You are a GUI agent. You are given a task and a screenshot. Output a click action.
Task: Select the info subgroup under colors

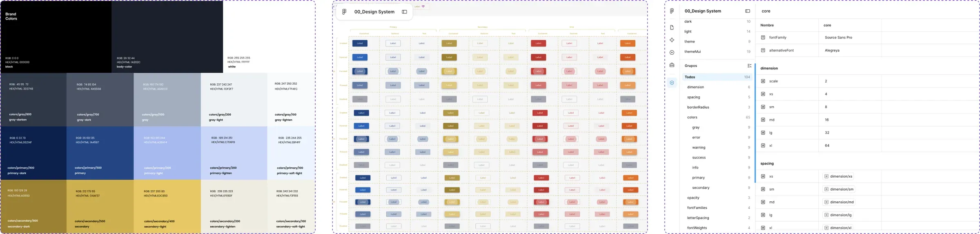pos(717,167)
